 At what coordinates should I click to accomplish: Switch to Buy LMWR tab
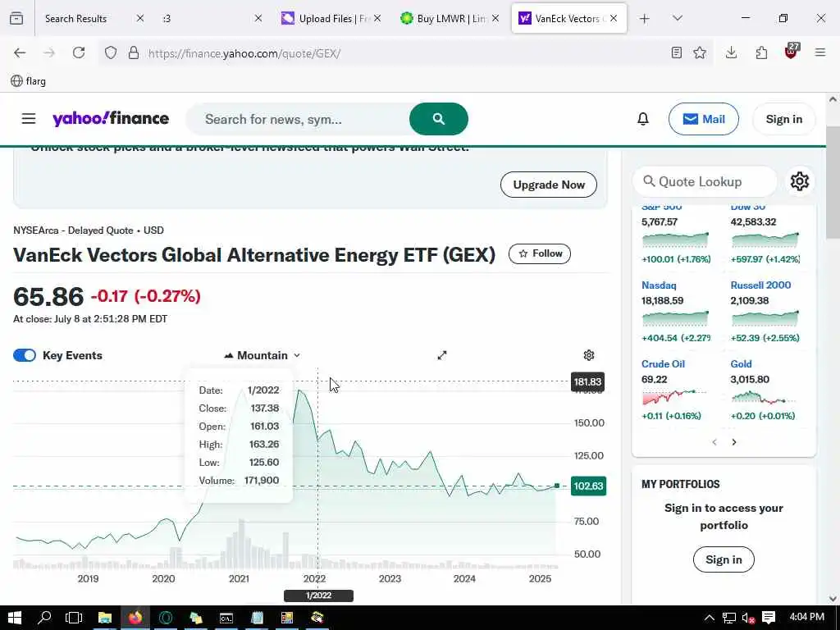pyautogui.click(x=450, y=18)
